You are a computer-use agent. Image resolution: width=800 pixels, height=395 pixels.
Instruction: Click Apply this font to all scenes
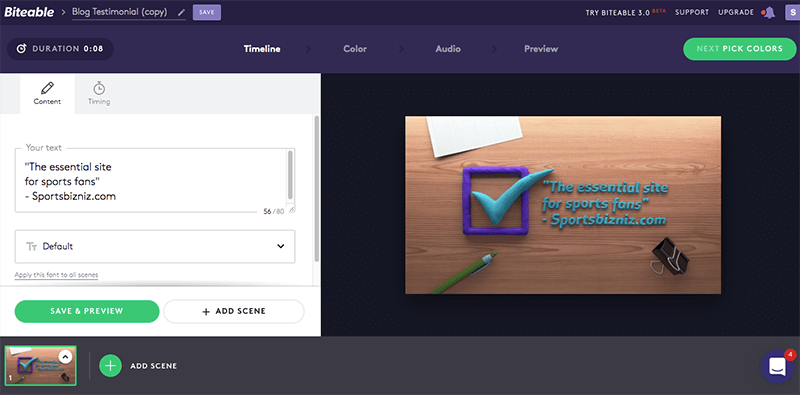(x=56, y=275)
